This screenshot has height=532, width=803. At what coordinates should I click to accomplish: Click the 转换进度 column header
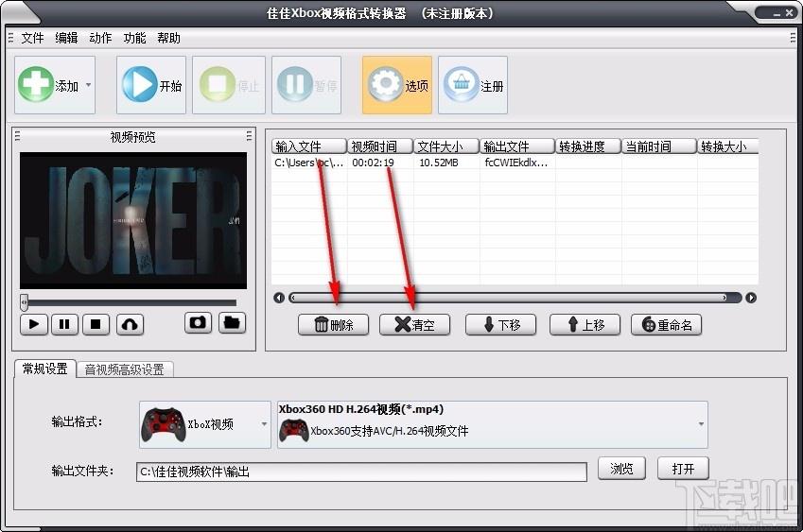pyautogui.click(x=588, y=146)
